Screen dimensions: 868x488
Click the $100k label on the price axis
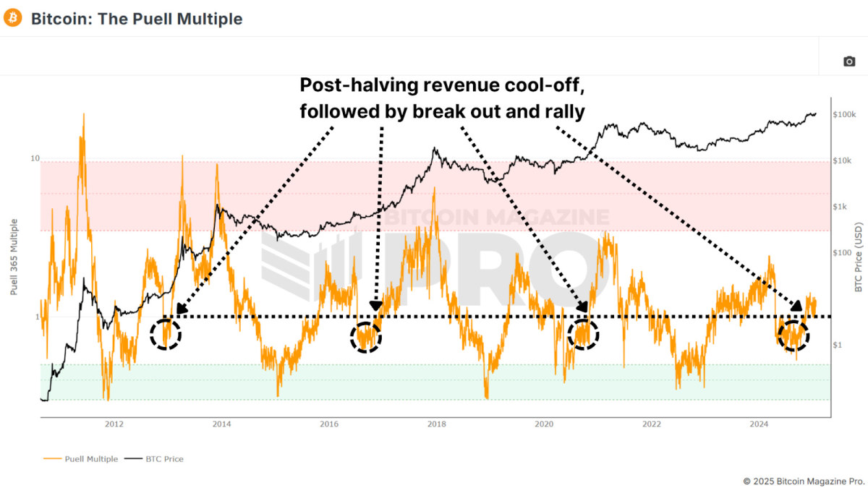pos(844,115)
